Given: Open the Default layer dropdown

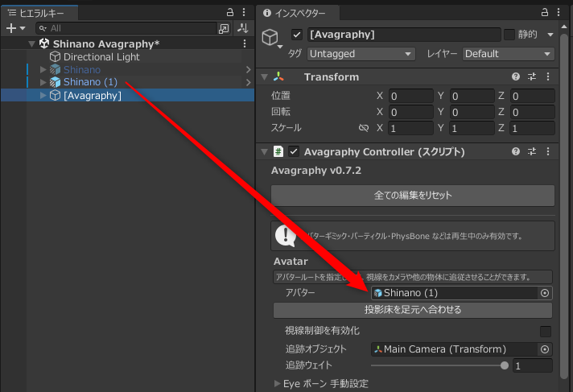Looking at the screenshot, I should point(508,54).
